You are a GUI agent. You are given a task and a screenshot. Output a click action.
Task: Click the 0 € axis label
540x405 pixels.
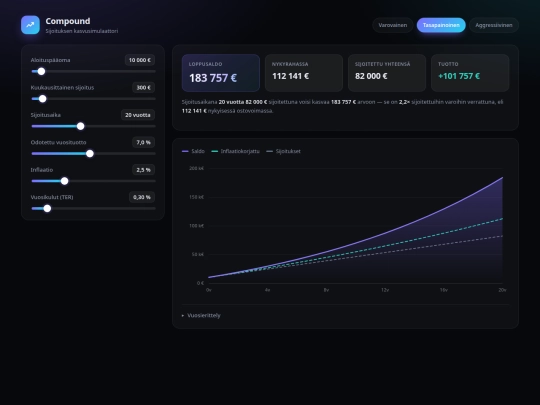[x=200, y=283]
